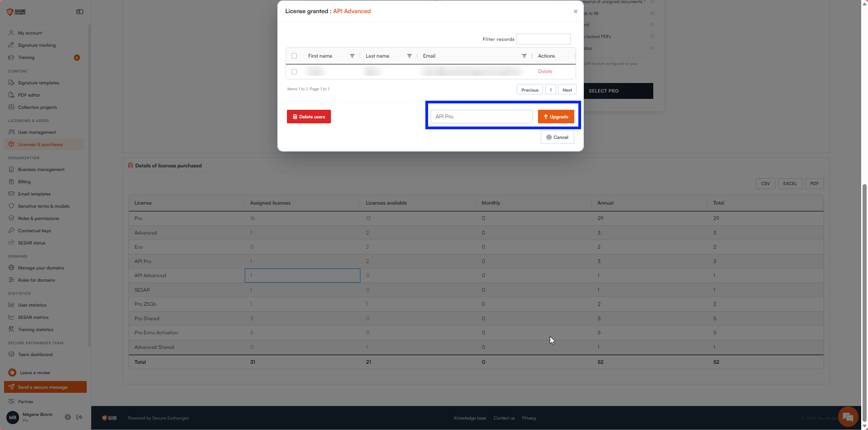Open the Last name column filter
This screenshot has width=868, height=430.
coord(409,56)
